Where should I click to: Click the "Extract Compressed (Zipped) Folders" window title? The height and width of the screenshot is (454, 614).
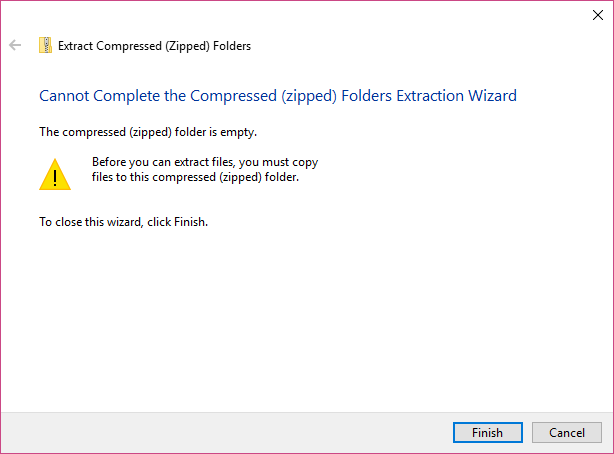click(154, 46)
